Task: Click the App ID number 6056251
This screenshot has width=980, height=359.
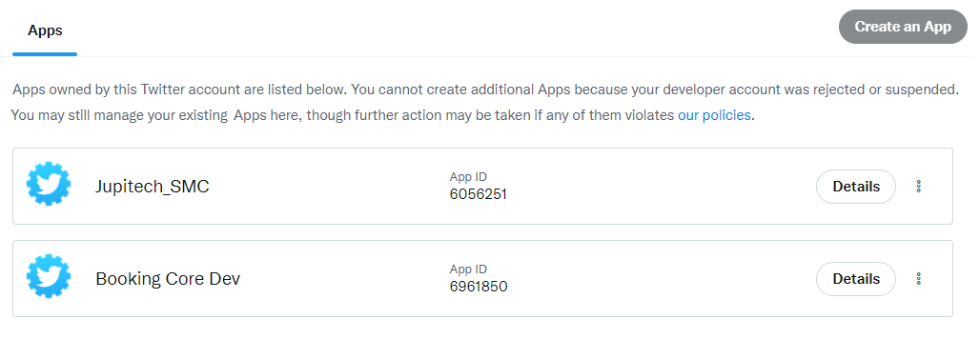Action: coord(479,194)
